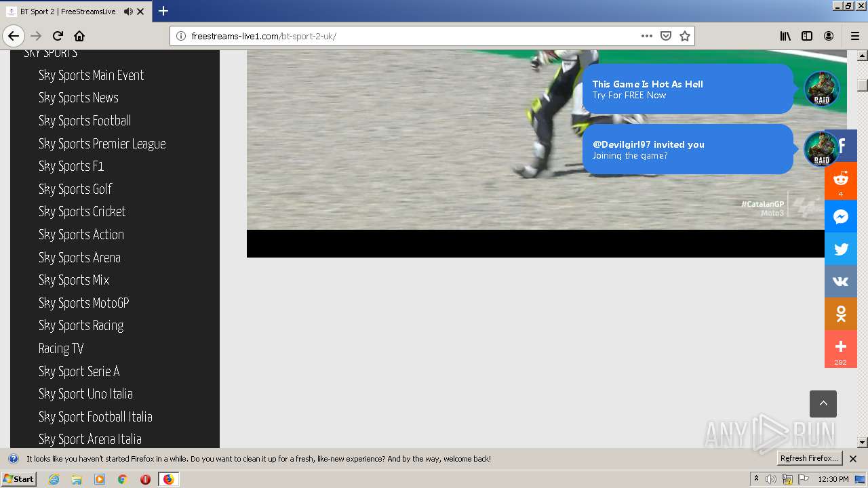Viewport: 868px width, 488px height.
Task: Open Sky Sport Uno Italia channel
Action: click(85, 394)
